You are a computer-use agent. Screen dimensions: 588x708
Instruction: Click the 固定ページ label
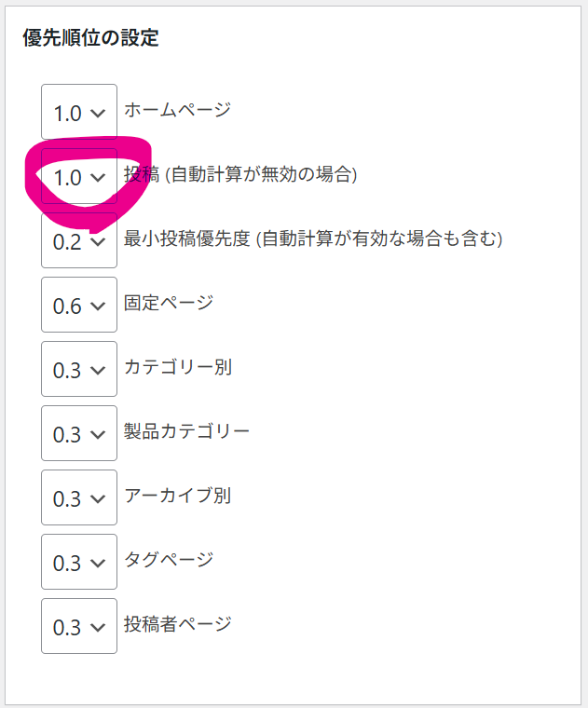(x=169, y=303)
